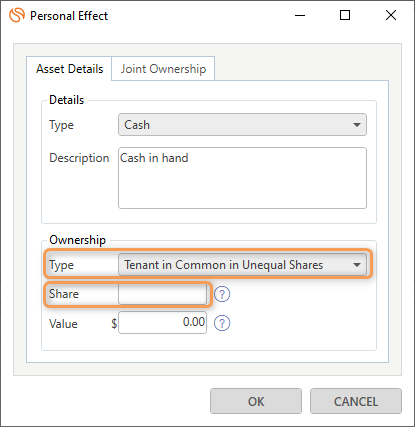Click the Personal Effect window title text
This screenshot has width=415, height=427.
click(x=69, y=16)
